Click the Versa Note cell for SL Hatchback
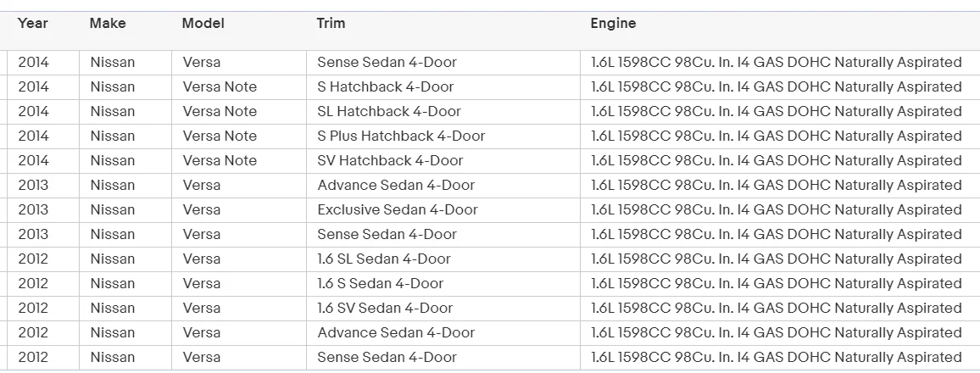980x373 pixels. (220, 111)
